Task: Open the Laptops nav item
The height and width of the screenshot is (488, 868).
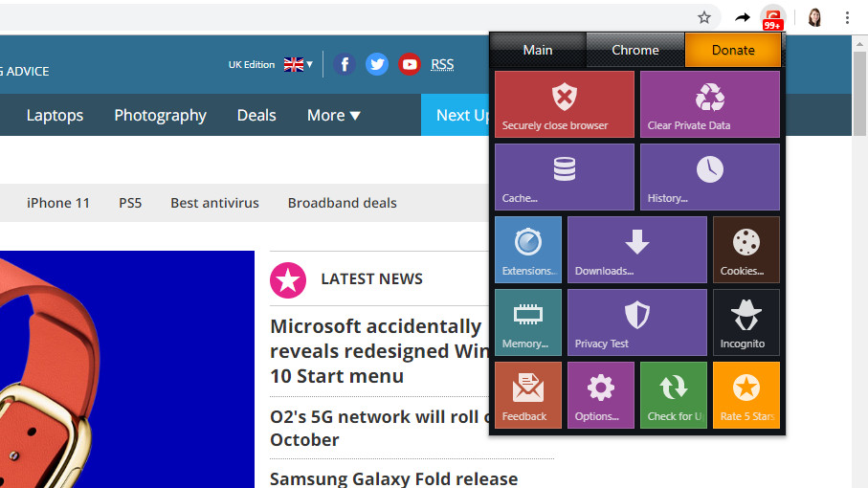Action: tap(55, 115)
